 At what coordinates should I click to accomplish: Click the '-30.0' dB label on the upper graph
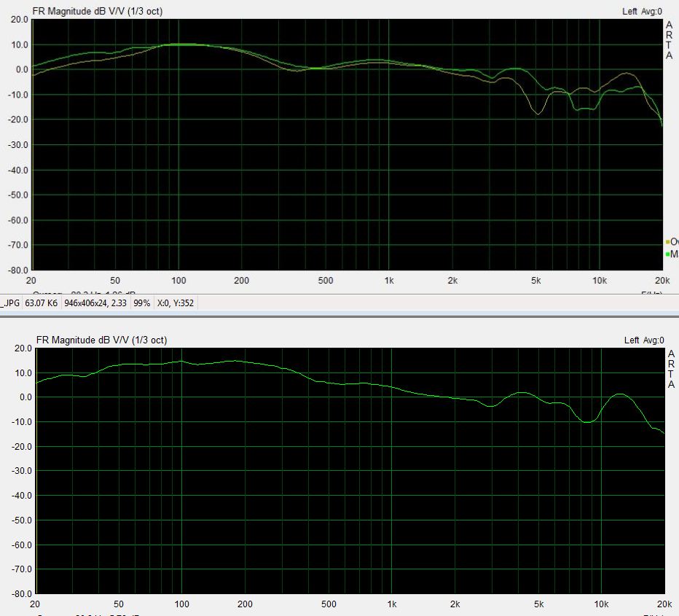point(18,144)
